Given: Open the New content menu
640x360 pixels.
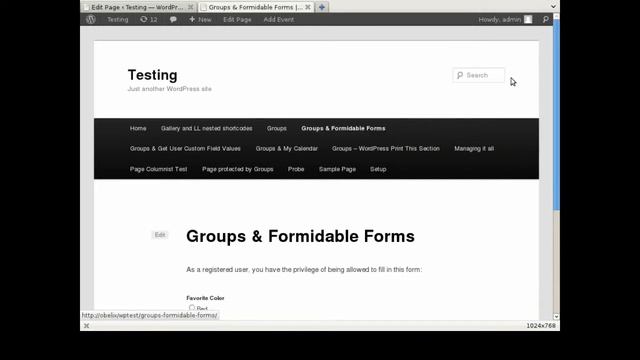Looking at the screenshot, I should (x=200, y=19).
